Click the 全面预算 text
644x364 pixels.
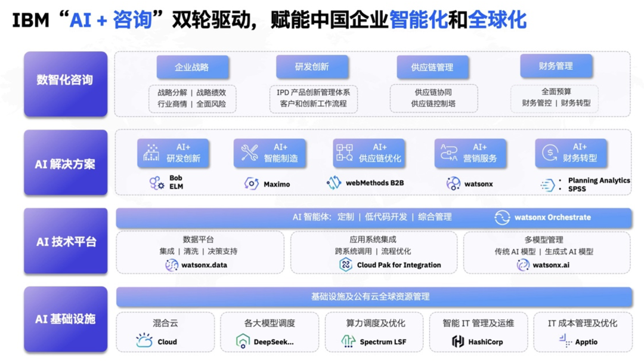pos(556,91)
